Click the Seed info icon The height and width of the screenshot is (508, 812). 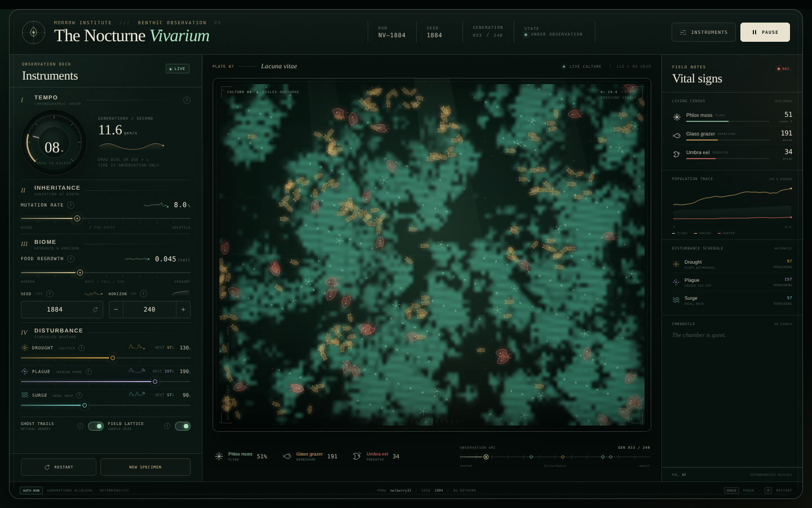(x=50, y=294)
